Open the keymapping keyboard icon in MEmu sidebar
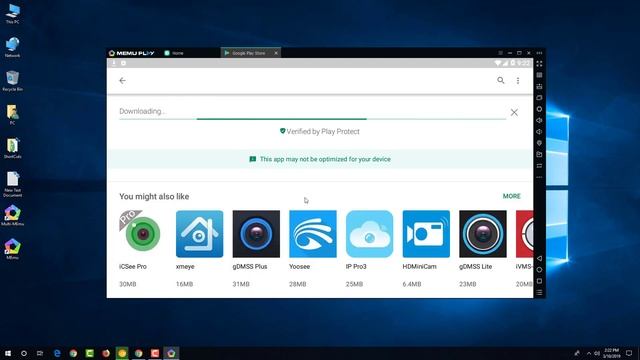The width and height of the screenshot is (640, 360). tap(539, 75)
